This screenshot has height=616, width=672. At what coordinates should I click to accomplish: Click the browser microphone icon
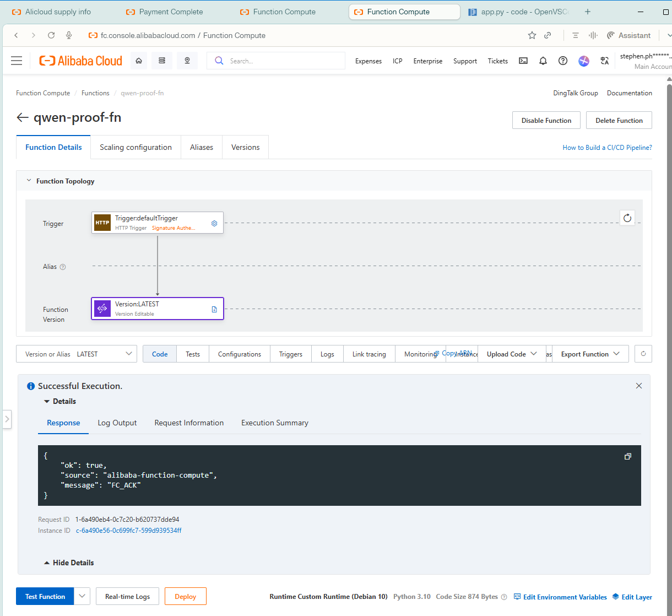click(69, 35)
